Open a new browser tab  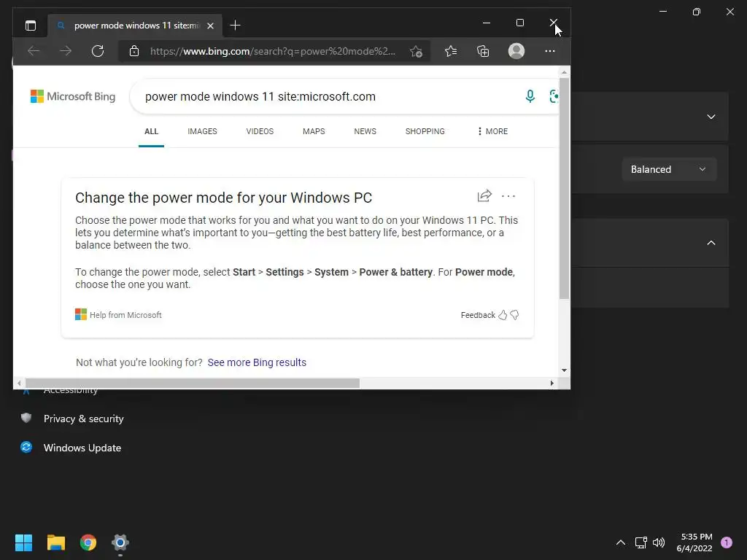[235, 26]
